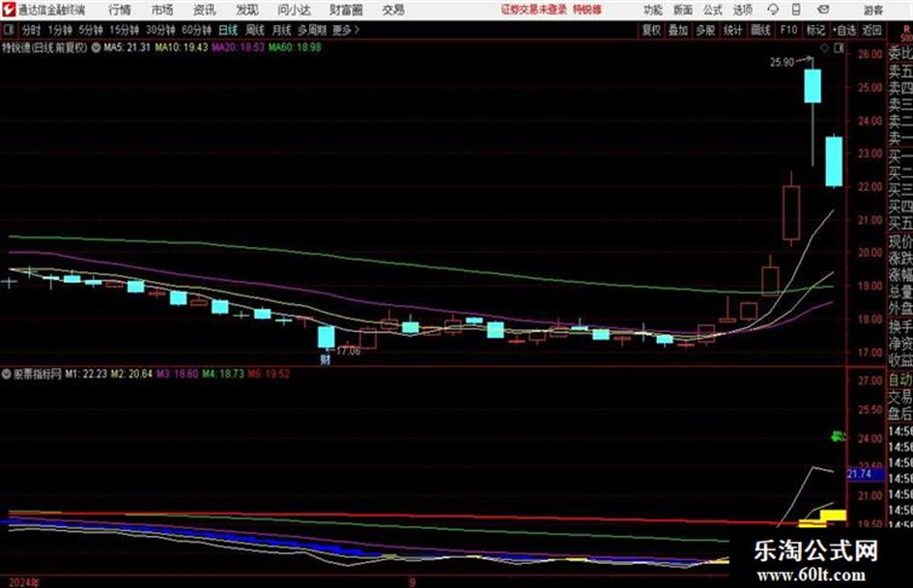Add stock via the 自选 button
This screenshot has height=588, width=913.
pos(844,30)
